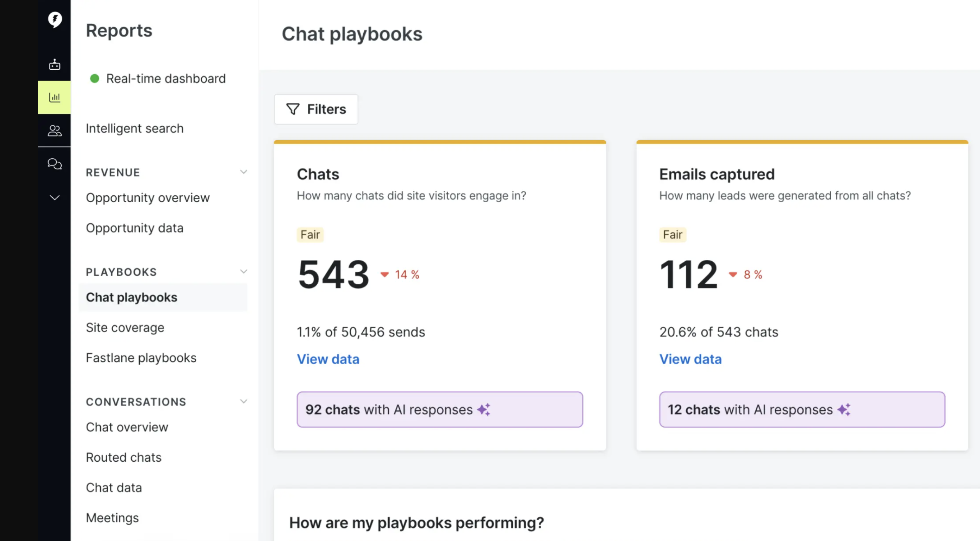Open the Reports bar chart icon

(x=54, y=97)
